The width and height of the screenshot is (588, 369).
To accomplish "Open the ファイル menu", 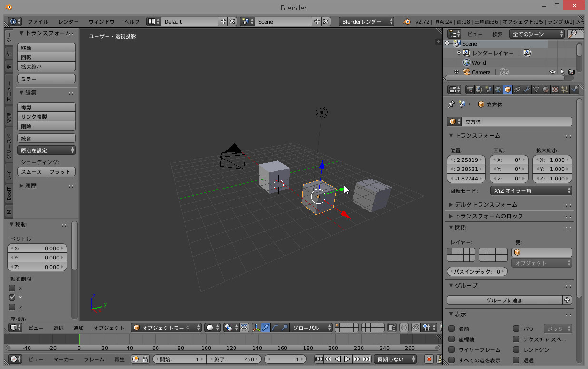I will [x=38, y=21].
